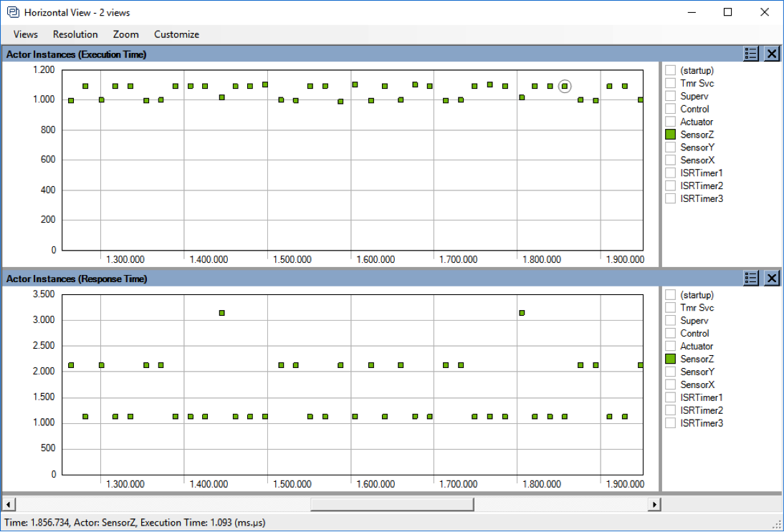The height and width of the screenshot is (532, 784).
Task: Enable Control checkbox in Response Time legend
Action: pos(671,333)
